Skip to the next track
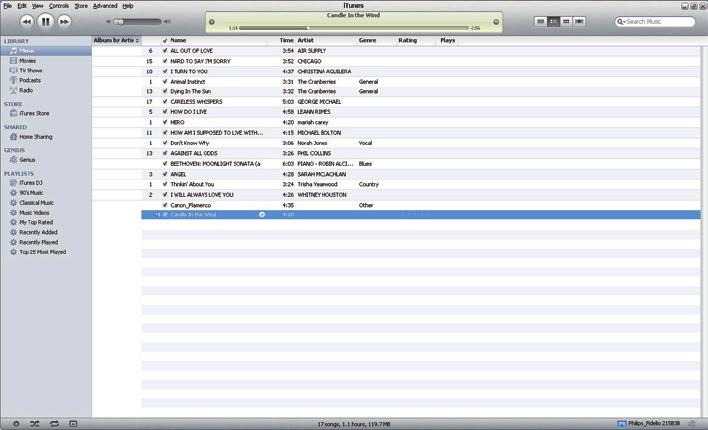 64,22
